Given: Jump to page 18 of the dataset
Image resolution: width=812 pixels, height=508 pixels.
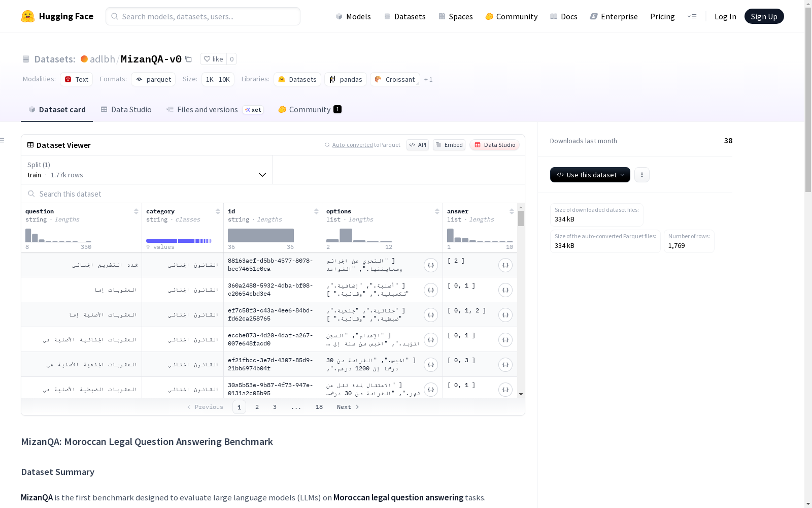Looking at the screenshot, I should point(319,407).
